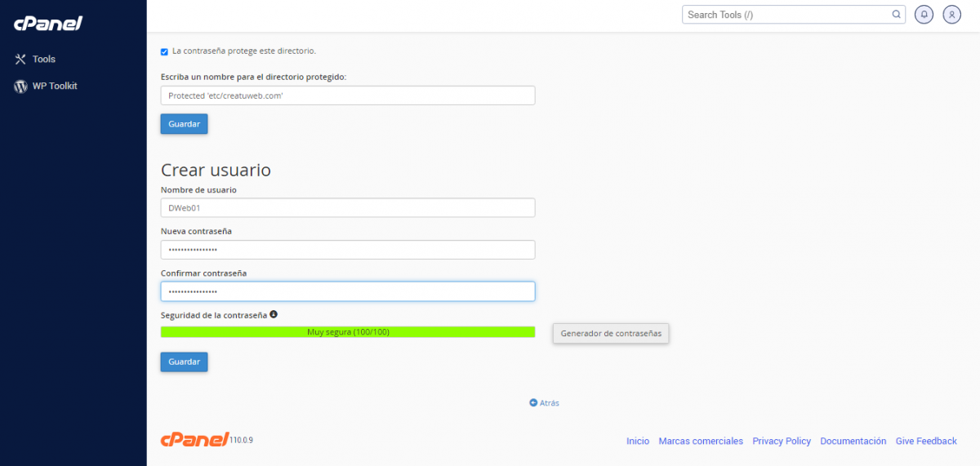980x466 pixels.
Task: Click the footer cPanel logo
Action: tap(194, 440)
